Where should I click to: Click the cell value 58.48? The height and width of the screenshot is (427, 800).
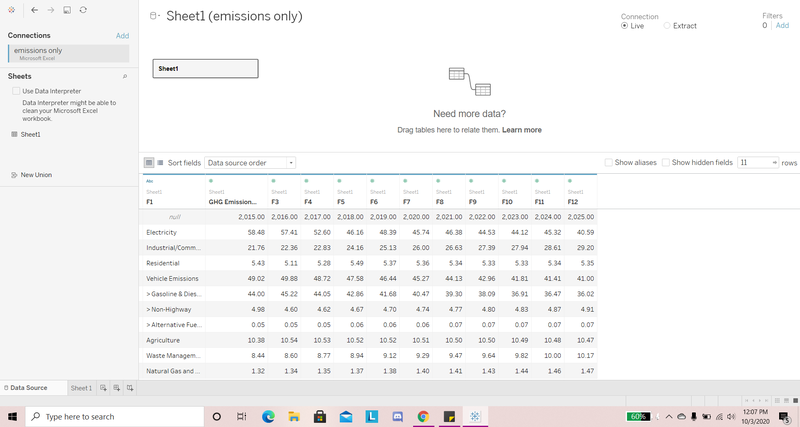pyautogui.click(x=256, y=232)
